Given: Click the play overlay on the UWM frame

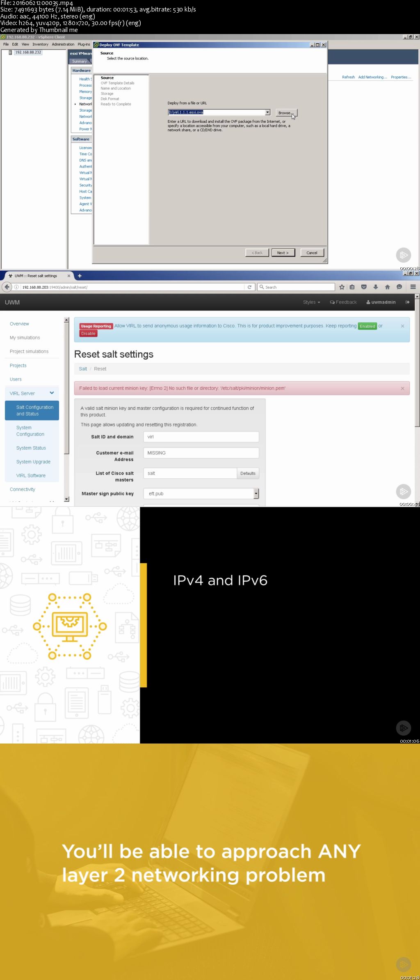Looking at the screenshot, I should point(403,491).
